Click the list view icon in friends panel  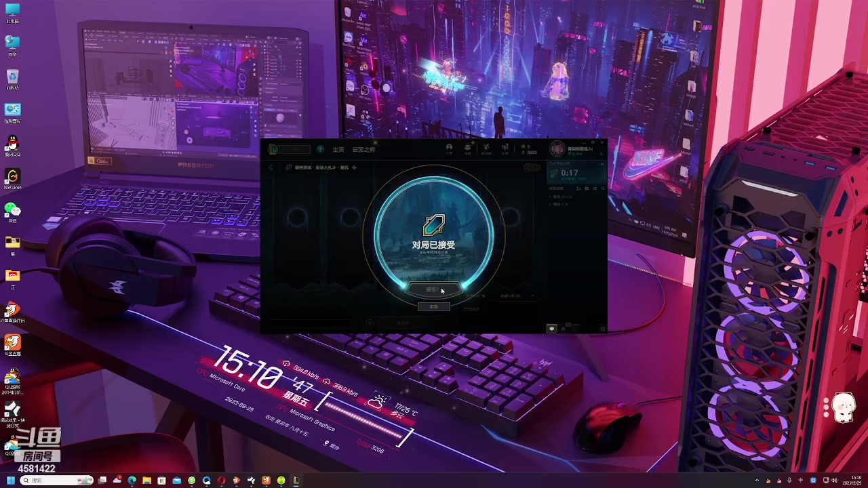[595, 188]
